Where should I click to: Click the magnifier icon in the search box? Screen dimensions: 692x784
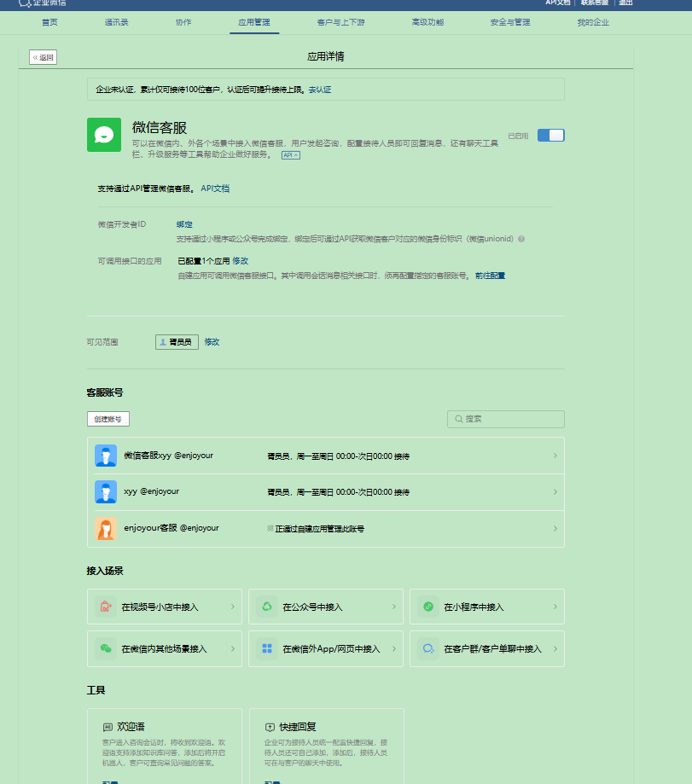[458, 419]
